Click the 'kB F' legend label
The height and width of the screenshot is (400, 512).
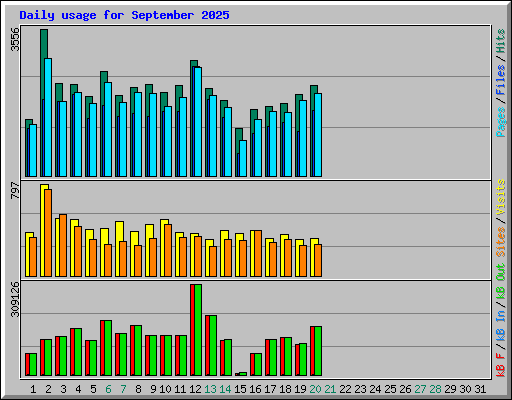(501, 365)
